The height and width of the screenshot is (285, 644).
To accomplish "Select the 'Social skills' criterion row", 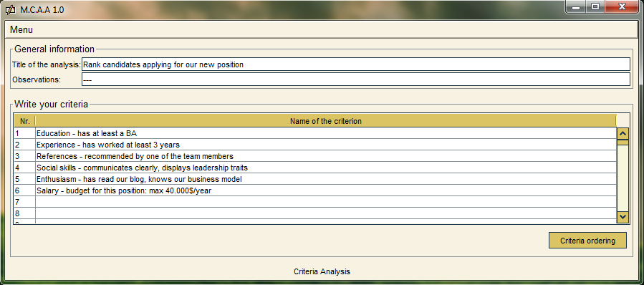I will coord(326,168).
